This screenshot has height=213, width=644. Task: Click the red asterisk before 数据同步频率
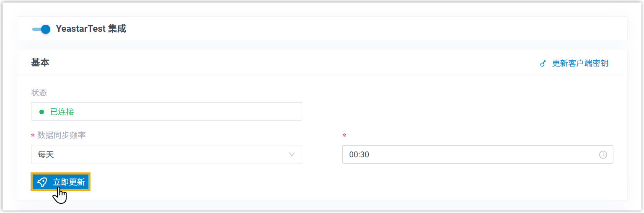pyautogui.click(x=33, y=136)
